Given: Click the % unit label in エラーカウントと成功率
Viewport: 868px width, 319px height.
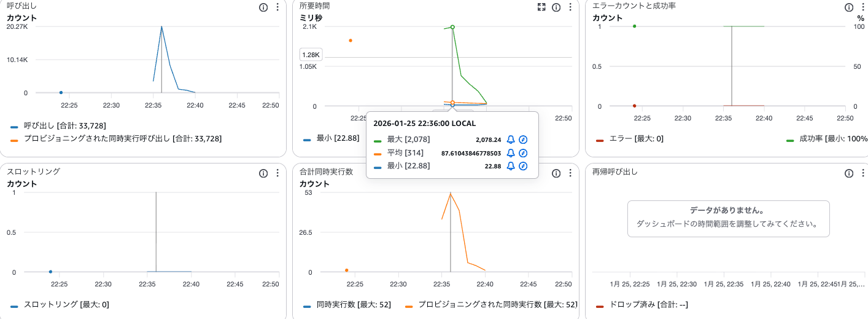Looking at the screenshot, I should 860,18.
